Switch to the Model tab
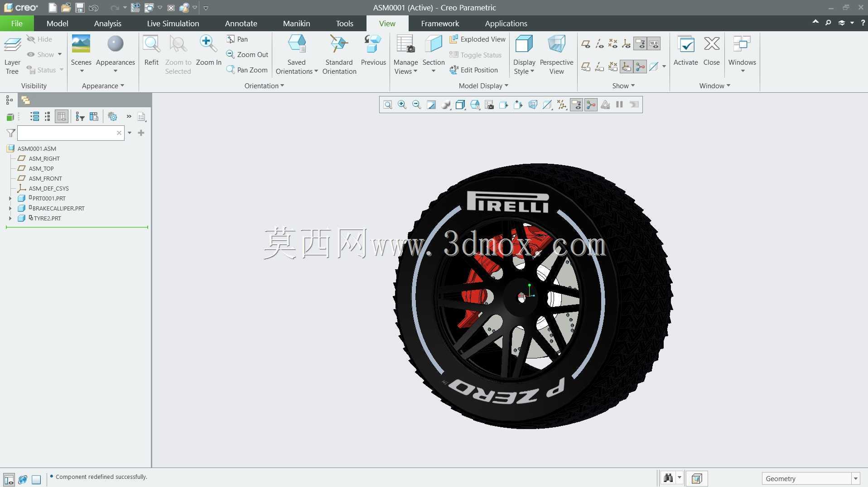This screenshot has height=487, width=868. click(x=57, y=24)
